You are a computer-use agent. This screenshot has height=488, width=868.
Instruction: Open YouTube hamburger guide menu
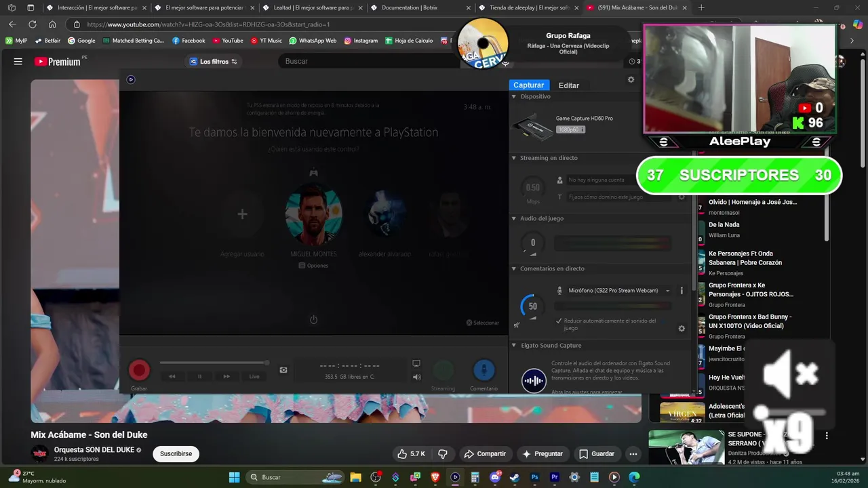point(18,62)
